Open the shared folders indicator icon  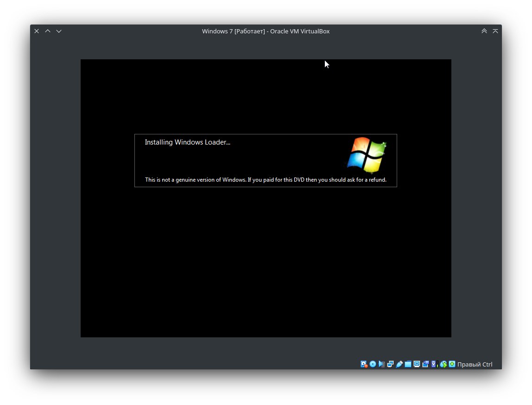pos(408,364)
